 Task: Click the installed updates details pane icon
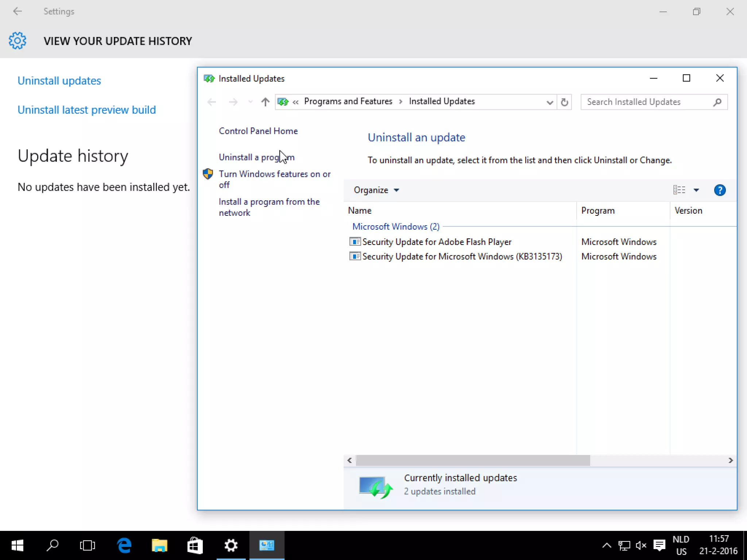[x=376, y=487]
